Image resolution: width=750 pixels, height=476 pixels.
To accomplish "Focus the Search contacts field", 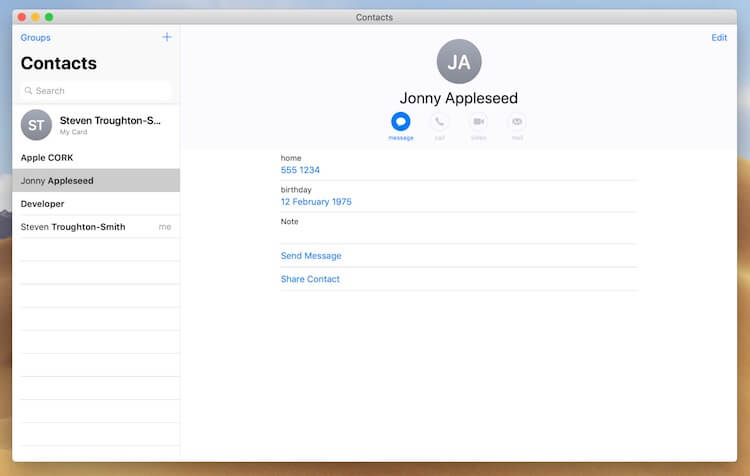I will pos(96,90).
